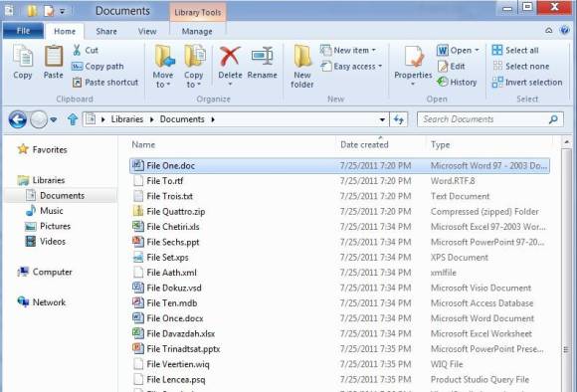Viewport: 577px width, 392px height.
Task: Sort by Date created column header
Action: (x=364, y=144)
